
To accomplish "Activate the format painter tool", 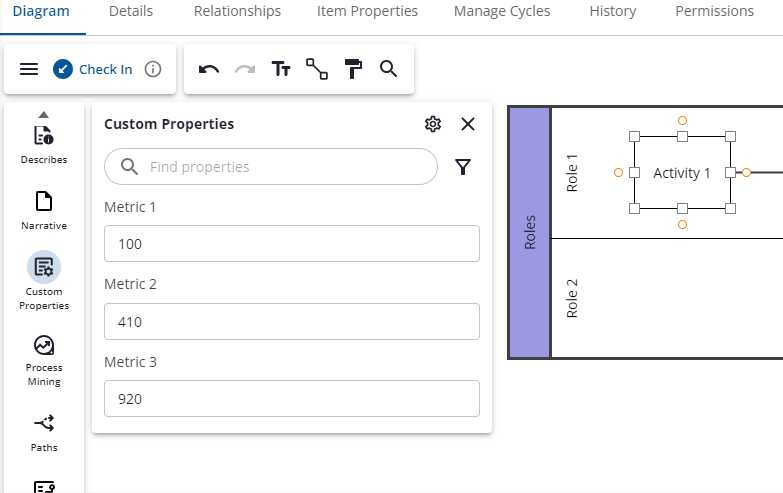I will [353, 69].
